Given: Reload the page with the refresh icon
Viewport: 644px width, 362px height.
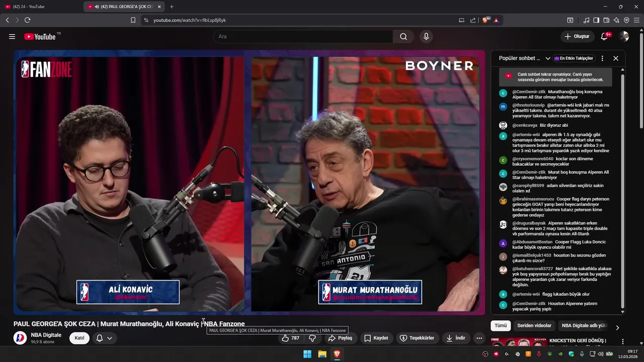Looking at the screenshot, I should [x=27, y=20].
